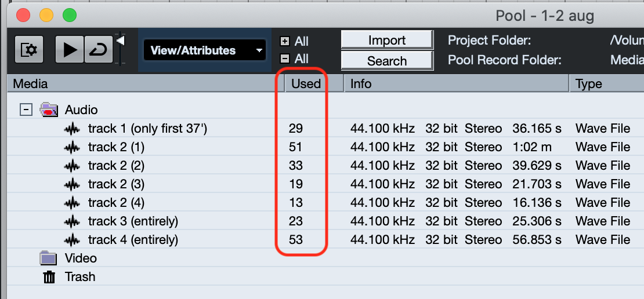This screenshot has width=644, height=299.
Task: Select the Video folder icon
Action: coord(49,258)
